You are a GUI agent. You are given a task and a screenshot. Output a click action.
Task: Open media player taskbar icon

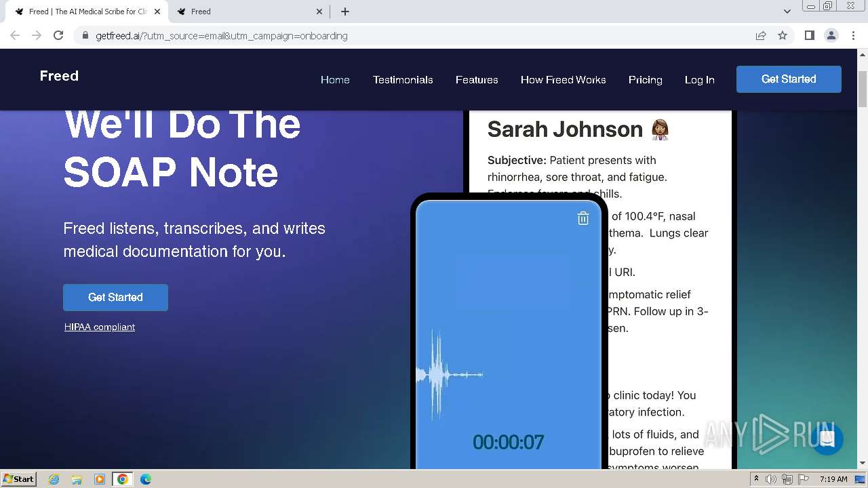[x=99, y=479]
